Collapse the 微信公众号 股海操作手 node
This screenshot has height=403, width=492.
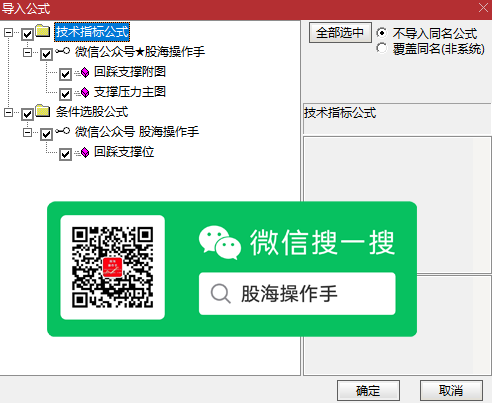(x=27, y=132)
